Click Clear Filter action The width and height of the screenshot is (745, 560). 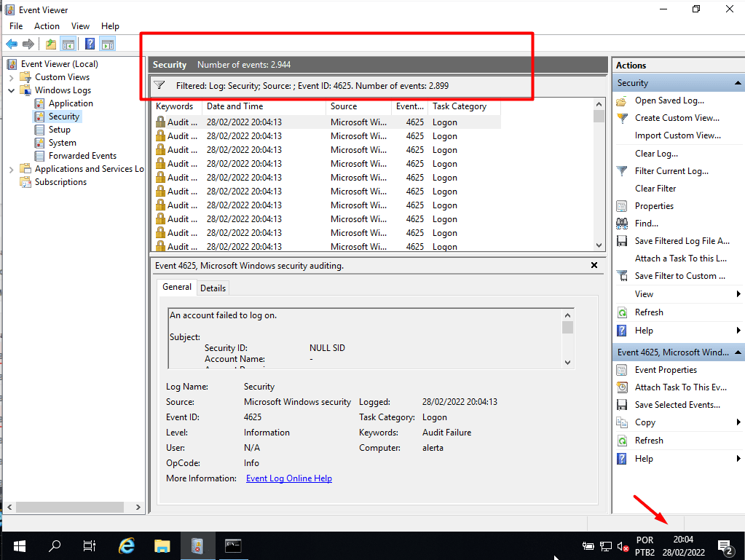pyautogui.click(x=655, y=189)
